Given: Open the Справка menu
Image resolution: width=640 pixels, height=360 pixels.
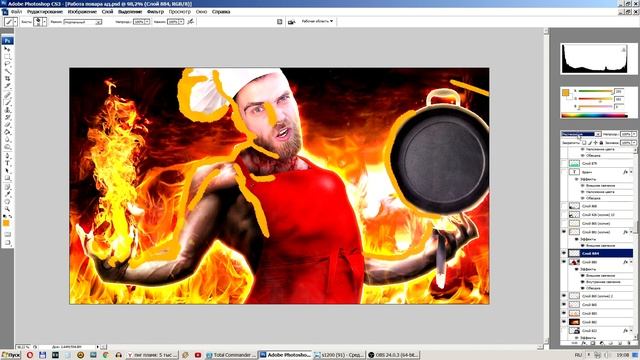Looking at the screenshot, I should click(221, 12).
